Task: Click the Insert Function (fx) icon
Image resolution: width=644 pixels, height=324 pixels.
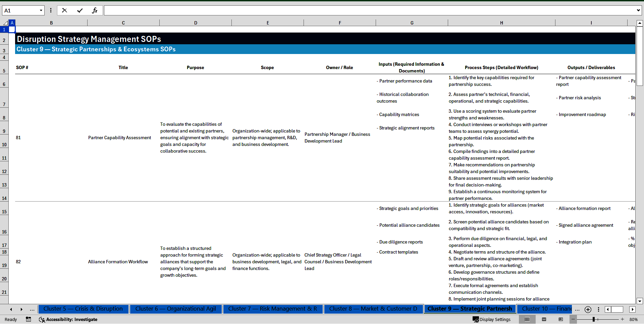Action: (x=95, y=10)
